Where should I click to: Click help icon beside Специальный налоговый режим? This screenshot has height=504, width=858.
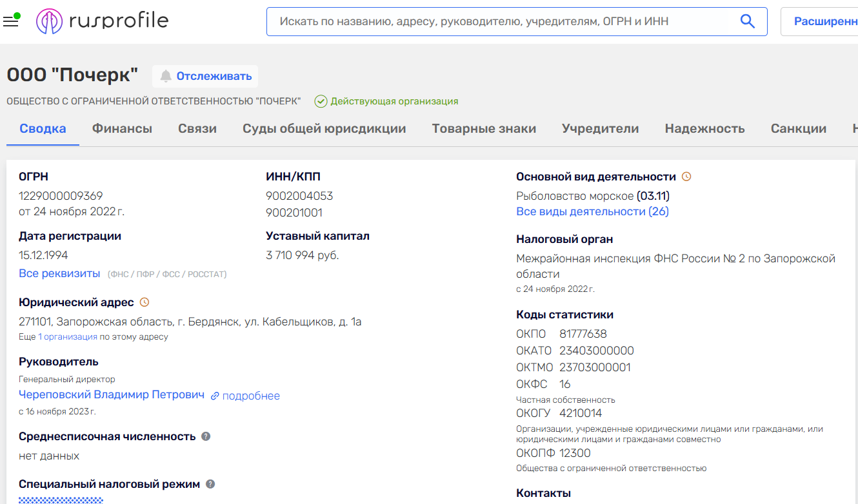coord(210,484)
